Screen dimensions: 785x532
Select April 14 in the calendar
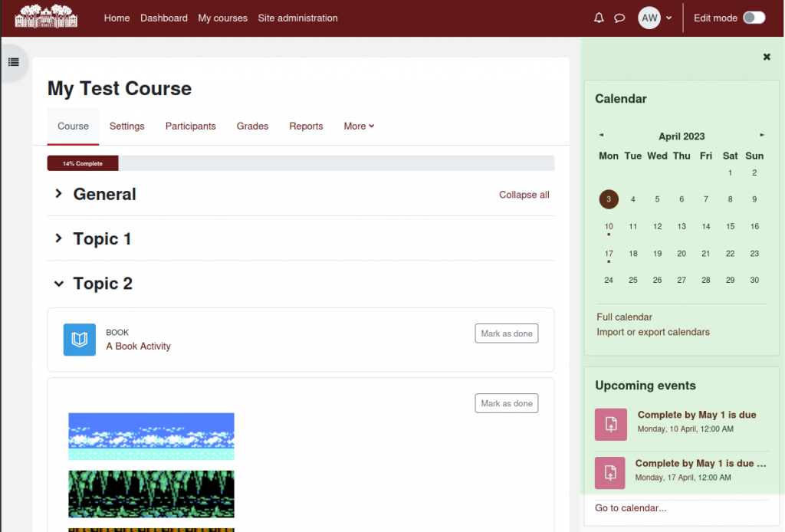click(706, 227)
